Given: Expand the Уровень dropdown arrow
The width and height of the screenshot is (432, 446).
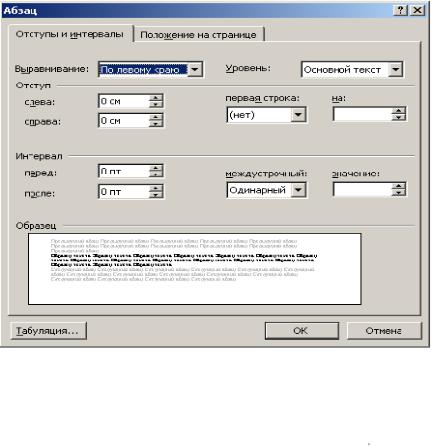Looking at the screenshot, I should 395,70.
